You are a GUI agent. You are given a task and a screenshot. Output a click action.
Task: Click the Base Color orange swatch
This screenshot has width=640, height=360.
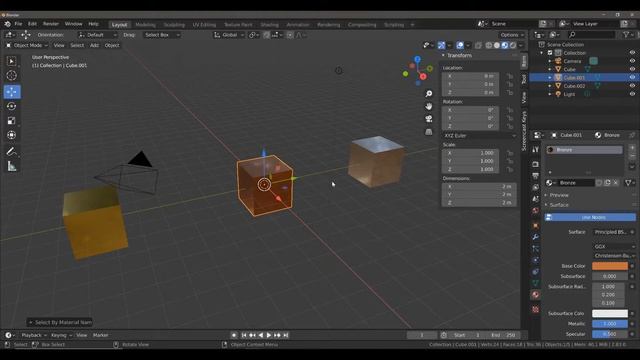pos(610,266)
